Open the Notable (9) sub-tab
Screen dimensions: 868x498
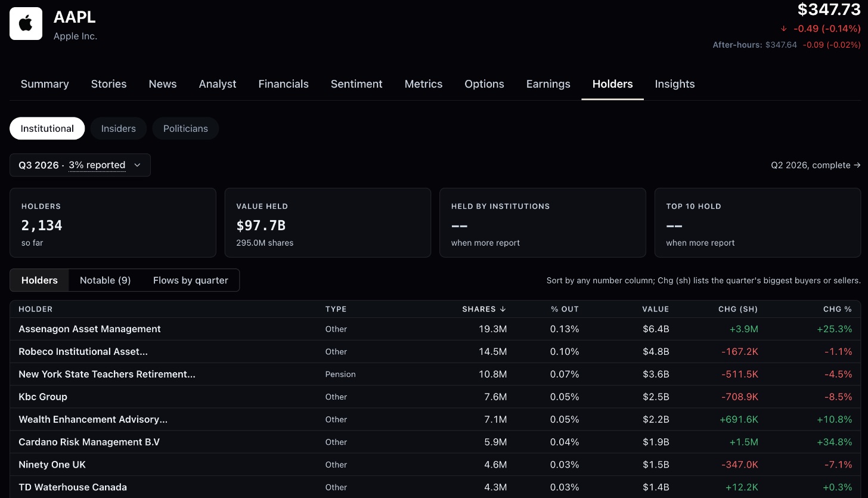105,280
